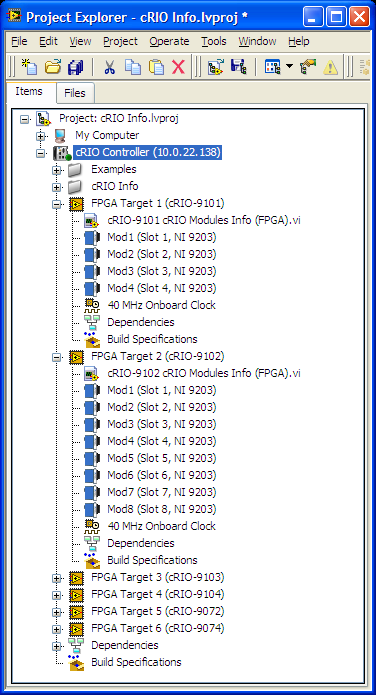The width and height of the screenshot is (376, 695).
Task: Select the bottom controller-level 'Build Specifications'
Action: pyautogui.click(x=136, y=662)
